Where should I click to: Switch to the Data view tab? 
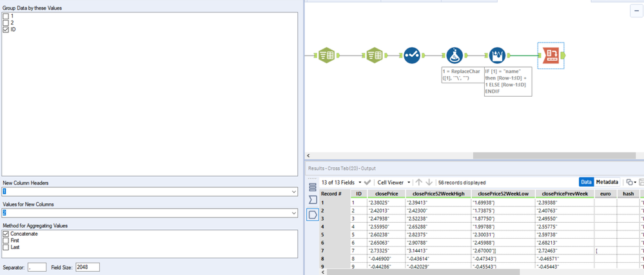coord(586,182)
